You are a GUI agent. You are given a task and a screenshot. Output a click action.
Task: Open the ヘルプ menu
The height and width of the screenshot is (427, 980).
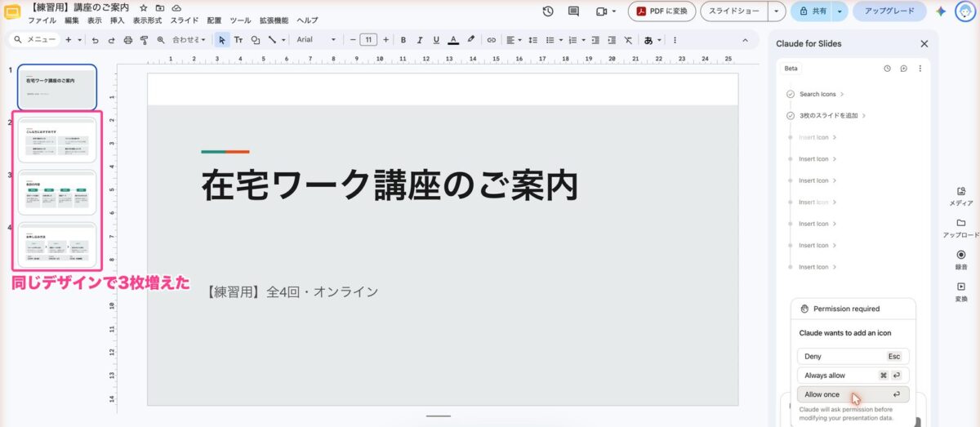click(307, 20)
